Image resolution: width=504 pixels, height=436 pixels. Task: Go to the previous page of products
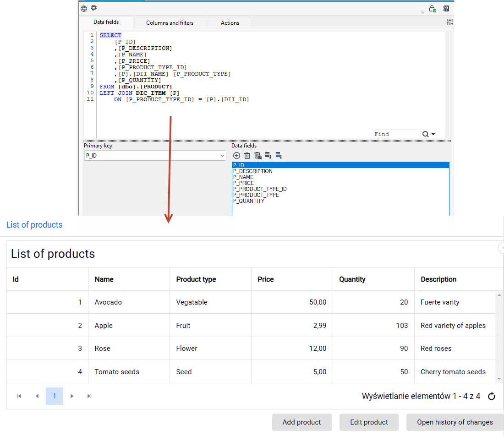tap(37, 396)
